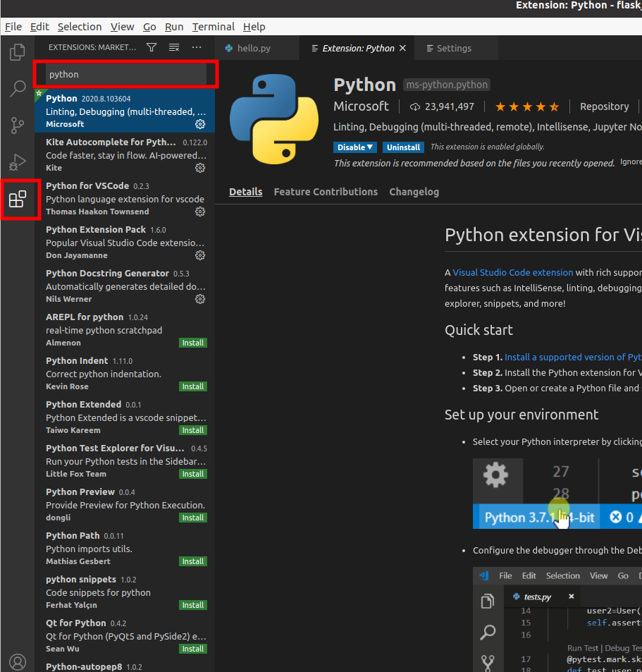Open manage gear for Python for VSCode
This screenshot has width=642, height=672.
[200, 212]
